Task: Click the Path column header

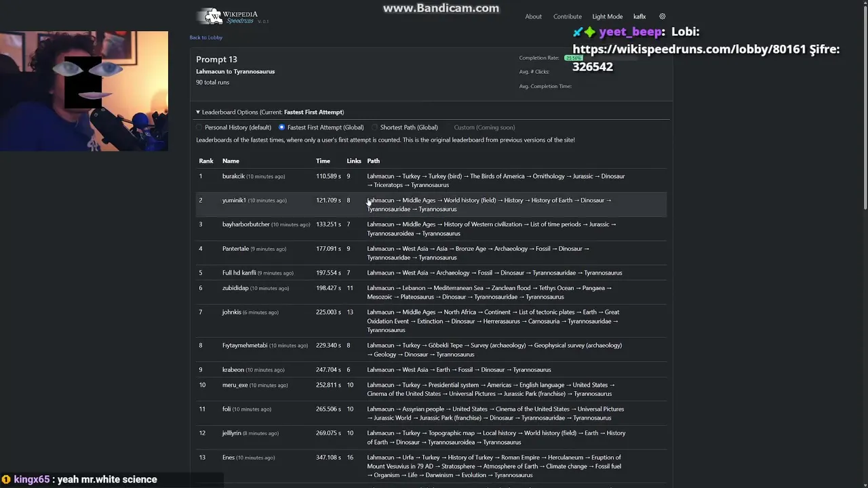Action: tap(373, 161)
